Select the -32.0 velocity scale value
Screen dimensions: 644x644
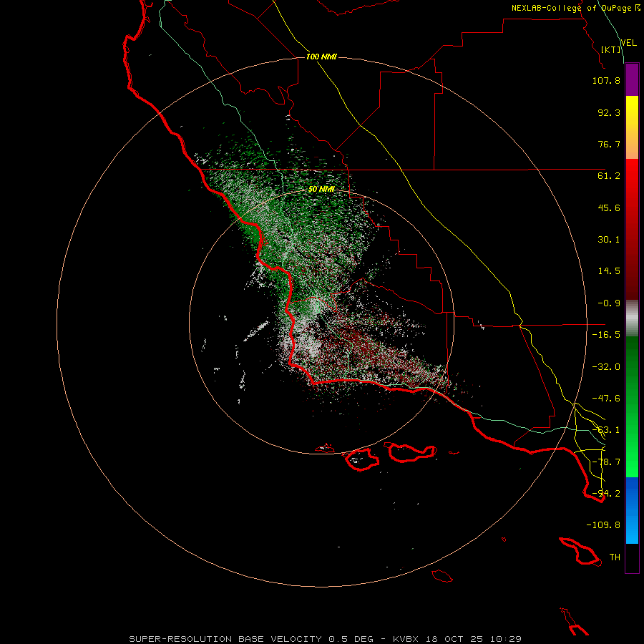tap(606, 367)
